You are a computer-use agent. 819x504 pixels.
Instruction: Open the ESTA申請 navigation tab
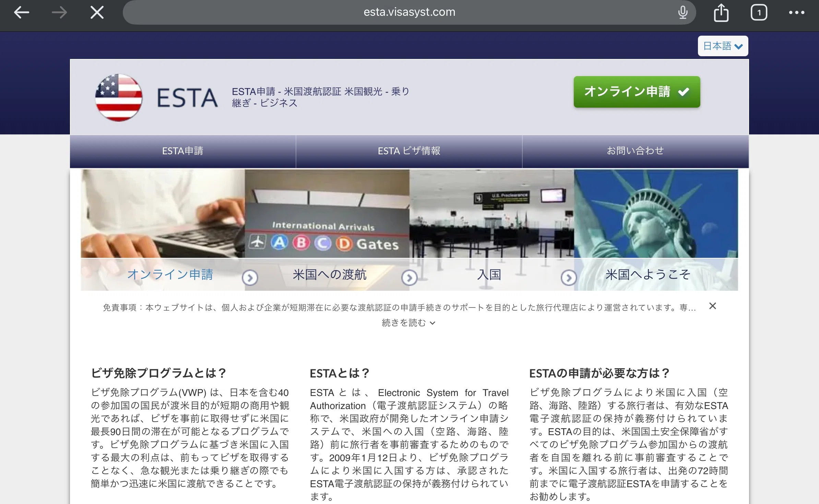[x=183, y=151]
